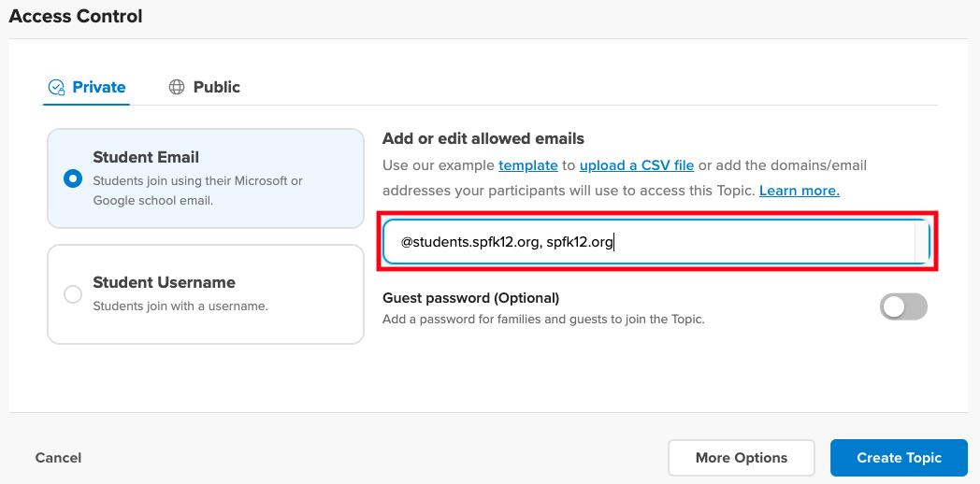
Task: Enable the Guest password toggle
Action: pos(903,306)
